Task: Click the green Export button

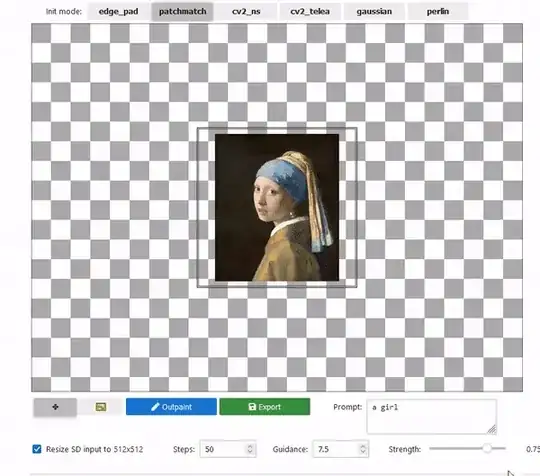Action: coord(264,407)
